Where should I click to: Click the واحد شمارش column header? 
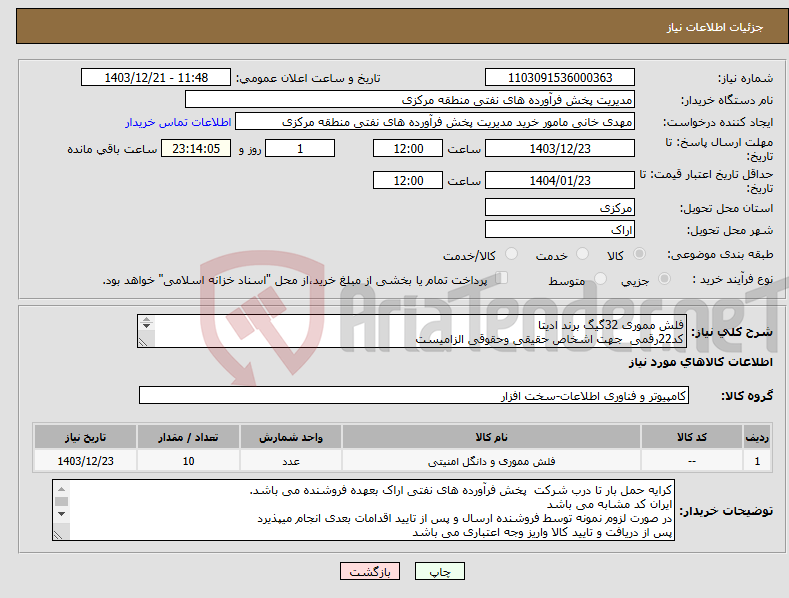[291, 437]
